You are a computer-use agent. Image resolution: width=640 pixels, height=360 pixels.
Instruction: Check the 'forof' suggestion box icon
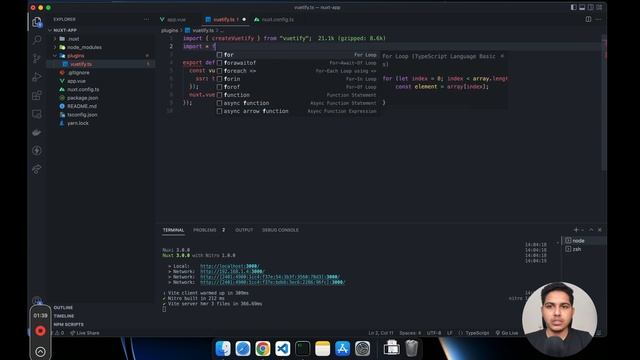(x=219, y=87)
